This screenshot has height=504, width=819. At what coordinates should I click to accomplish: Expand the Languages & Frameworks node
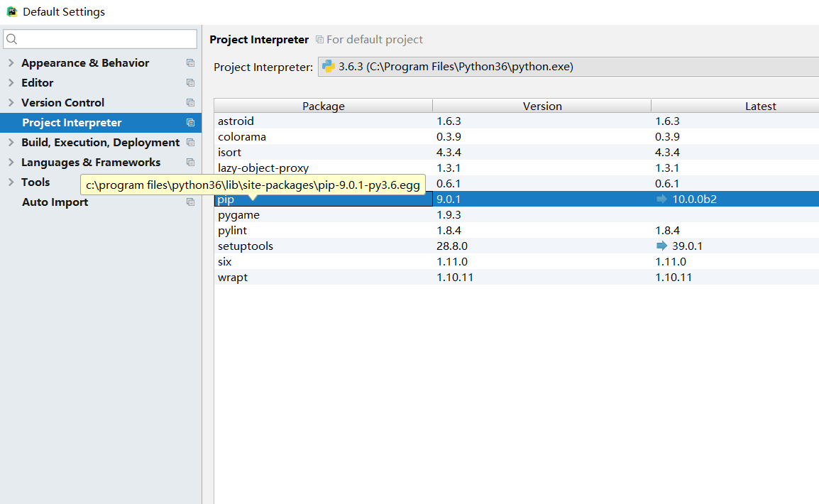(11, 163)
